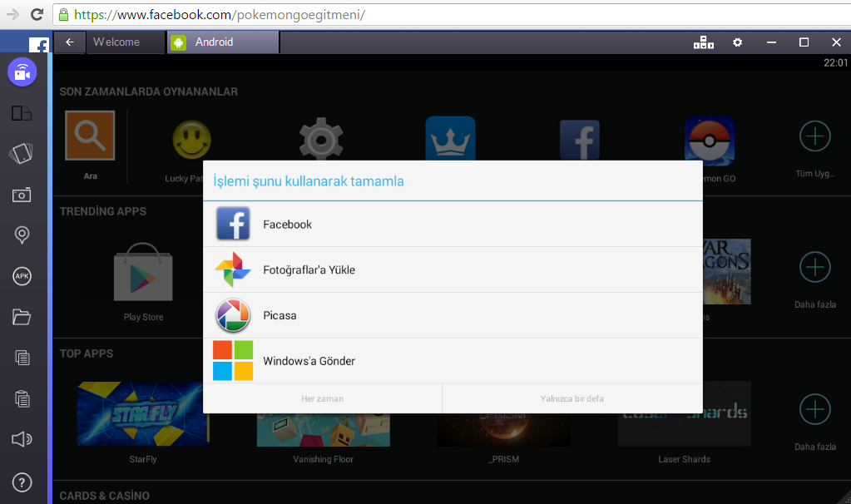This screenshot has width=851, height=504.
Task: Click the Her zaman button
Action: coord(323,398)
